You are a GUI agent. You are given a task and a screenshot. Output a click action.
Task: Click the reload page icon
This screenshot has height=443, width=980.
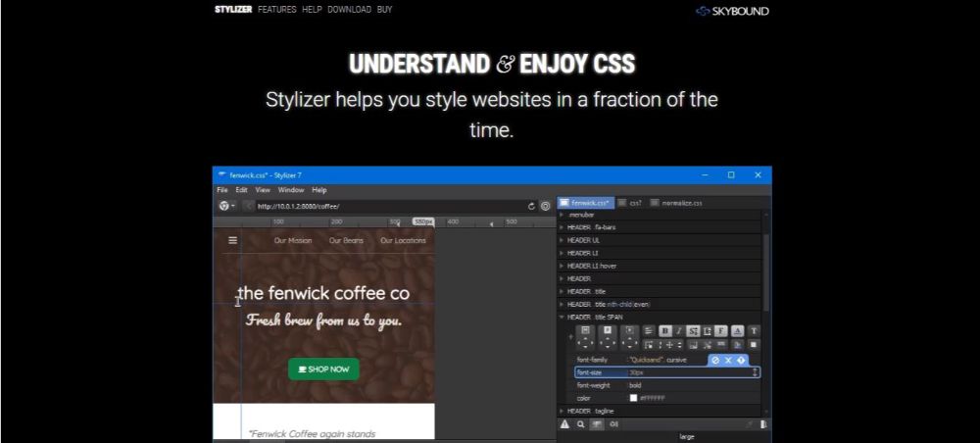532,206
